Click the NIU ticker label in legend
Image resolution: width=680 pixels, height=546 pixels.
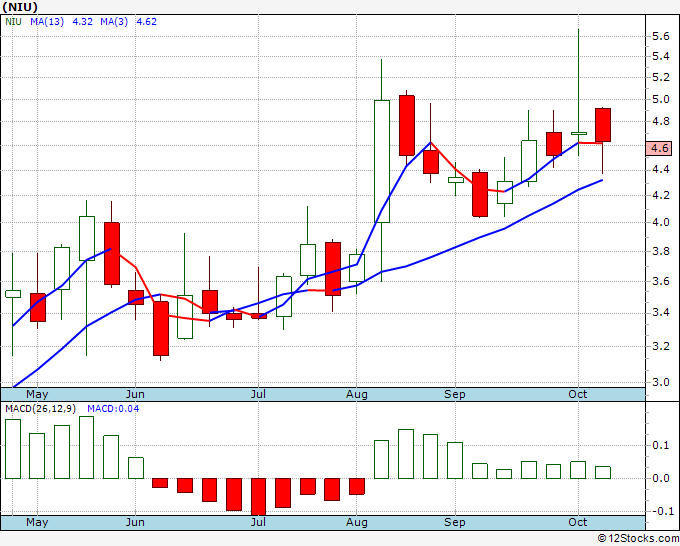point(13,22)
